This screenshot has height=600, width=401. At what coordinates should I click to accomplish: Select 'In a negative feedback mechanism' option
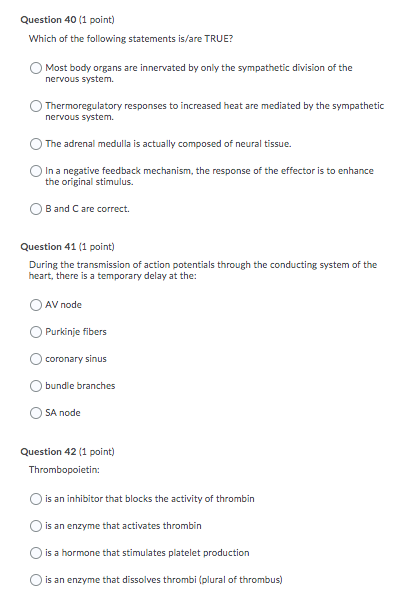tap(36, 171)
